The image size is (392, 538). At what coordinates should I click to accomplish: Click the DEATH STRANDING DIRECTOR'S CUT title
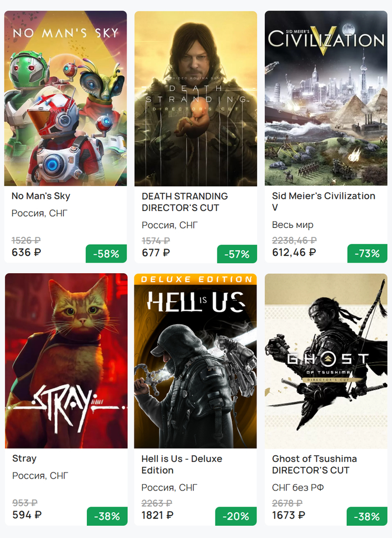pos(185,202)
